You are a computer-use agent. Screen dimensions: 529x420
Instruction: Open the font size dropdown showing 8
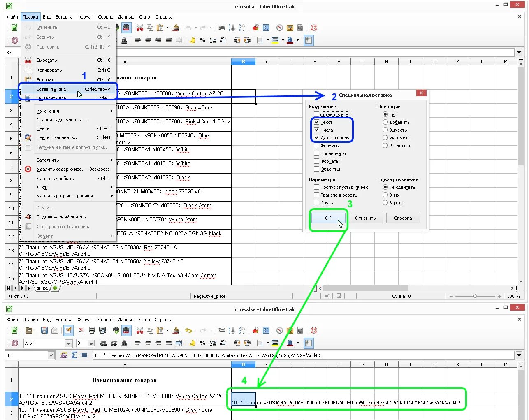pyautogui.click(x=91, y=343)
